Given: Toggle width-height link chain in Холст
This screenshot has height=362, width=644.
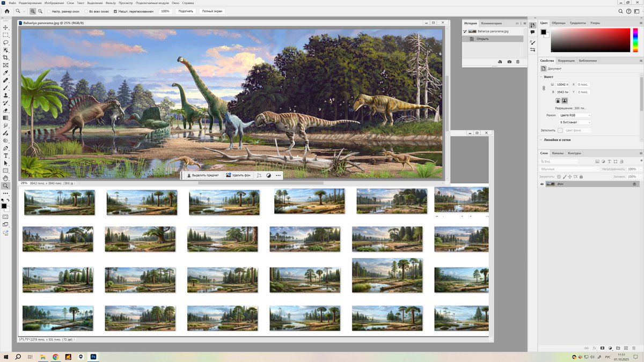Looking at the screenshot, I should pyautogui.click(x=544, y=88).
